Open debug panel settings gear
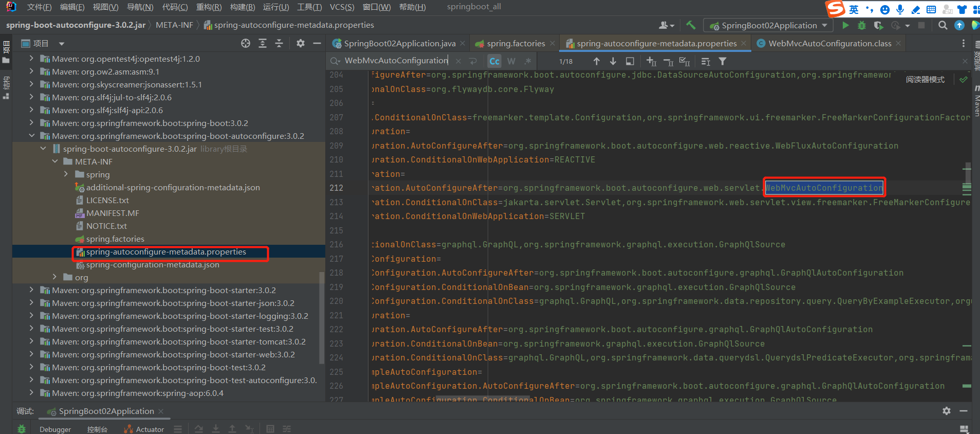Image resolution: width=980 pixels, height=434 pixels. pos(946,411)
